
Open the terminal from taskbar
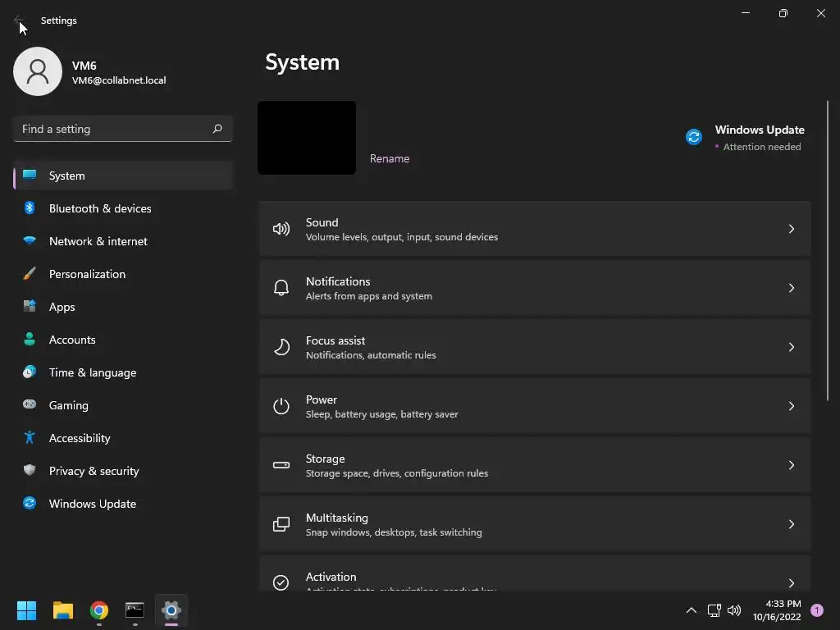(135, 610)
